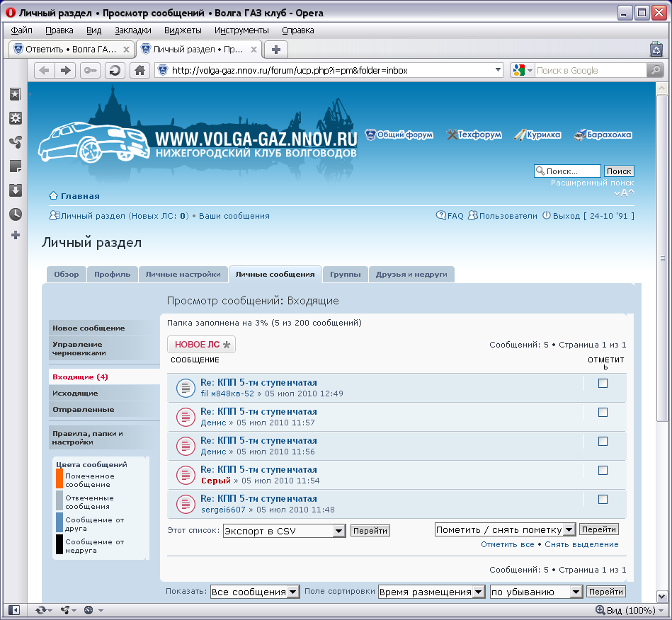The width and height of the screenshot is (672, 620).
Task: Open the Opera Bookmarks star panel
Action: 15,94
